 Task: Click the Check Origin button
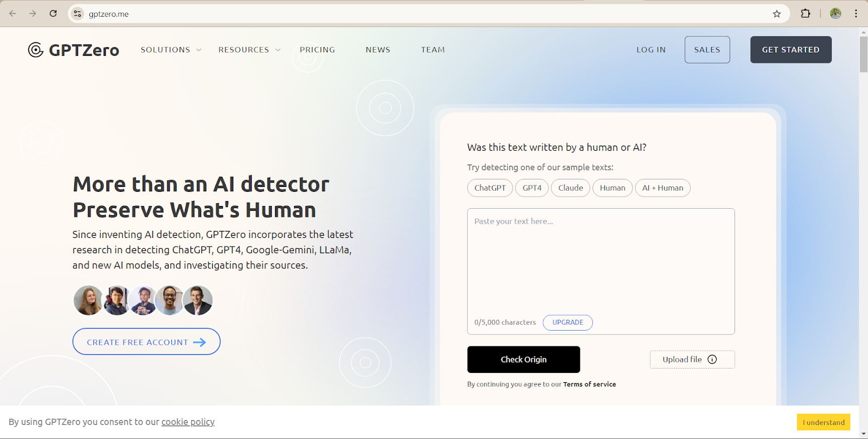(x=524, y=359)
